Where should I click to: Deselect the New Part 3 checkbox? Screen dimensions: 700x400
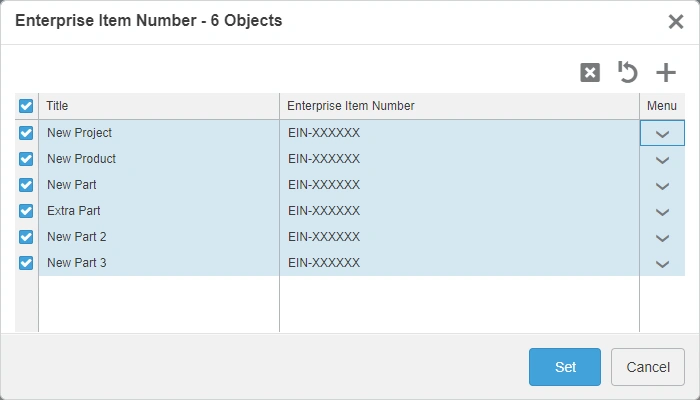27,263
